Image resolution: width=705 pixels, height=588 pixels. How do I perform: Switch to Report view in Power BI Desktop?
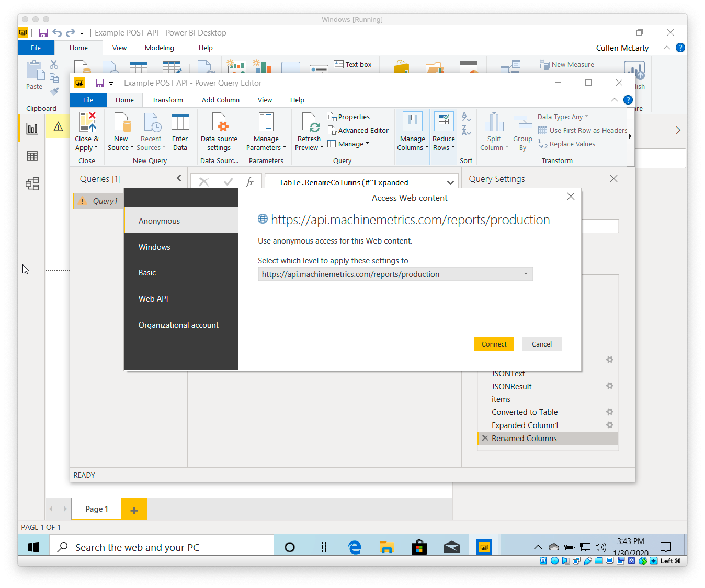tap(32, 129)
